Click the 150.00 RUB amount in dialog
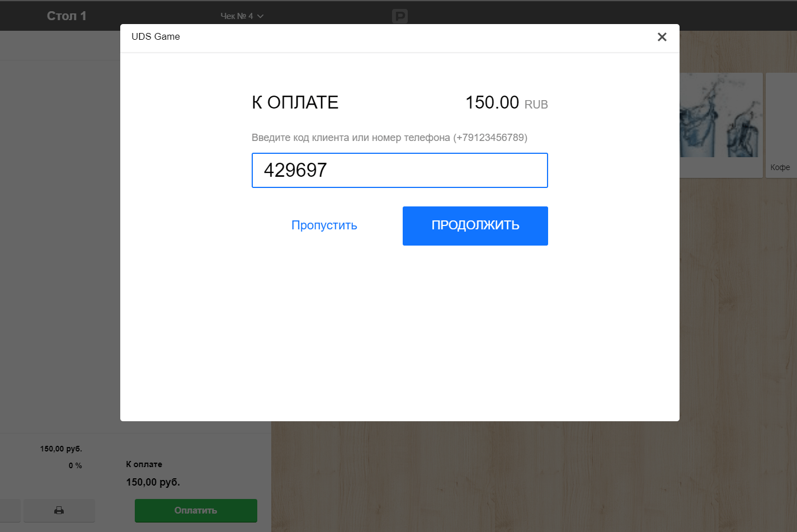 [507, 103]
